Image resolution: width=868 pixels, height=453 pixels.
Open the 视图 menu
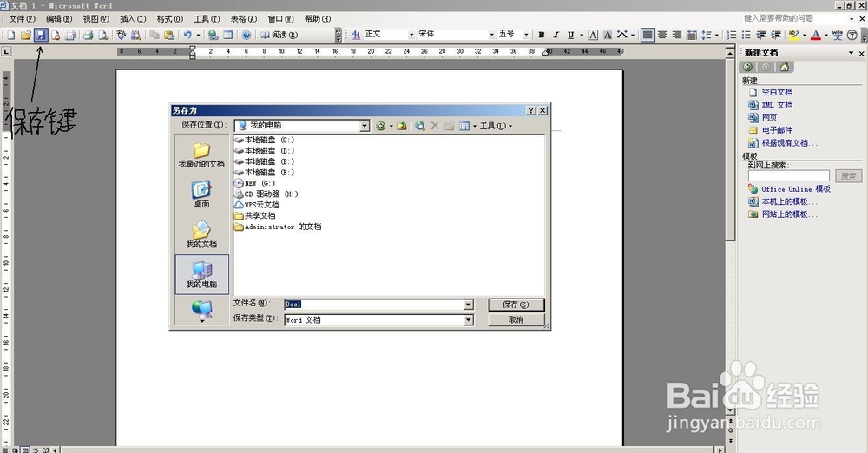pyautogui.click(x=95, y=19)
